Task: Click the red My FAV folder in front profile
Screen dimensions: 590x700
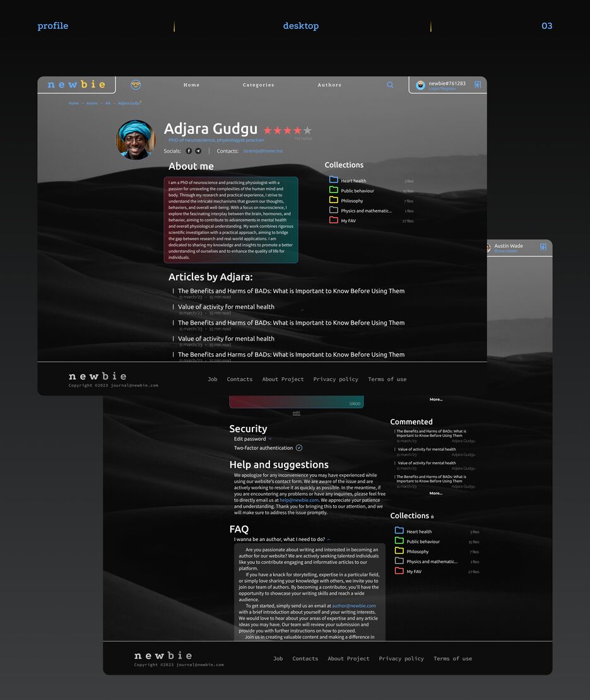Action: pos(334,220)
